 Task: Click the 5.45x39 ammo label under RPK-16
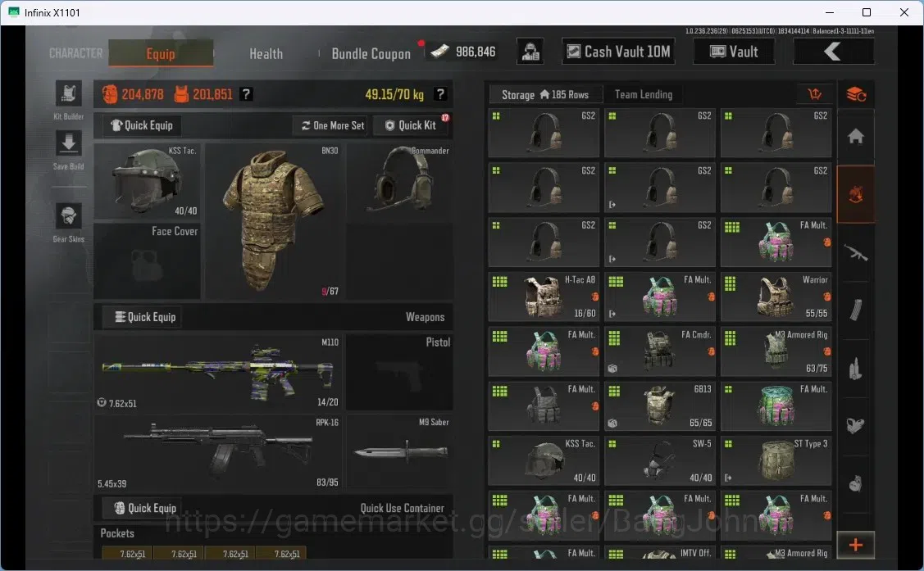(112, 484)
